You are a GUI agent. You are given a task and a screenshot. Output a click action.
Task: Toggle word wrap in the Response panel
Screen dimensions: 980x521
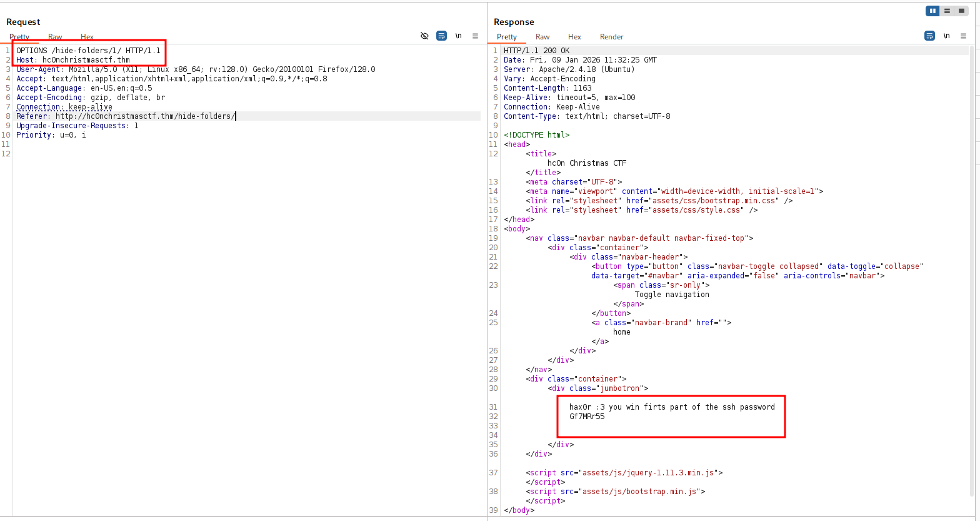pyautogui.click(x=929, y=36)
